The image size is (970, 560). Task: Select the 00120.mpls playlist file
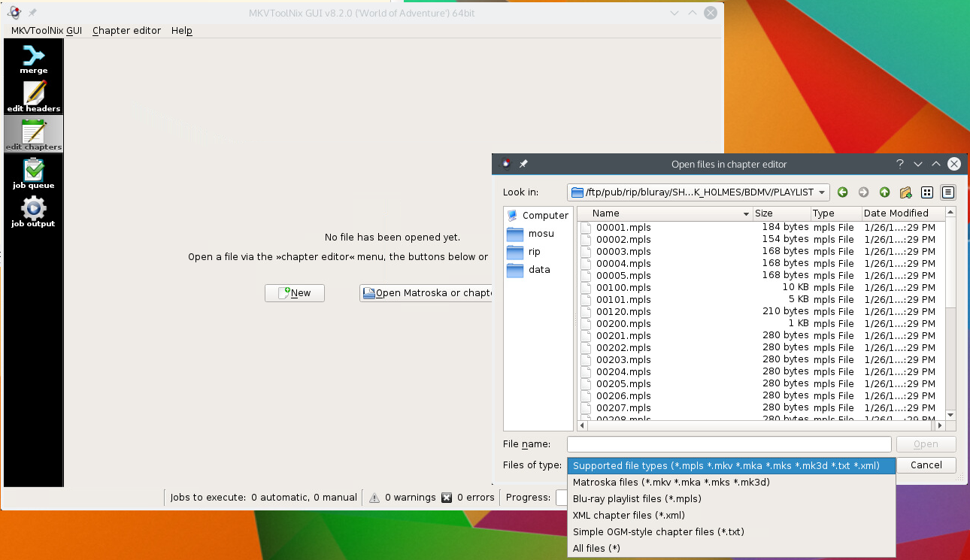pyautogui.click(x=622, y=311)
